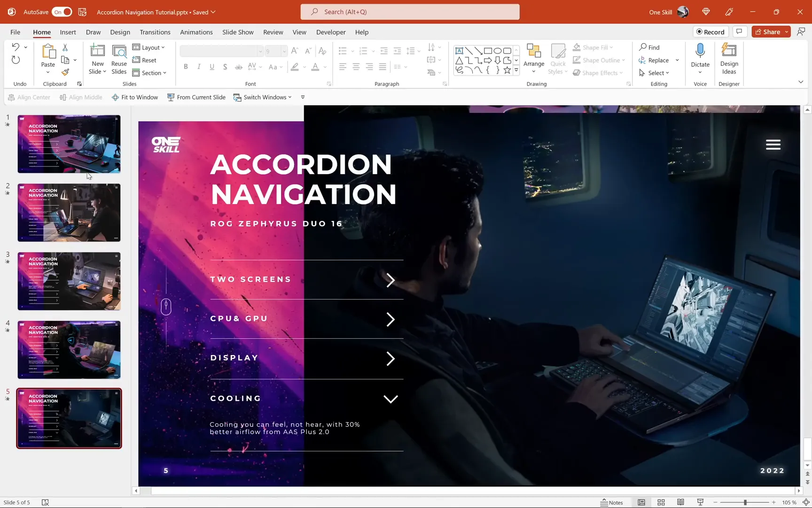Expand the Layout dropdown
Screen dimensions: 812x508
click(x=148, y=48)
